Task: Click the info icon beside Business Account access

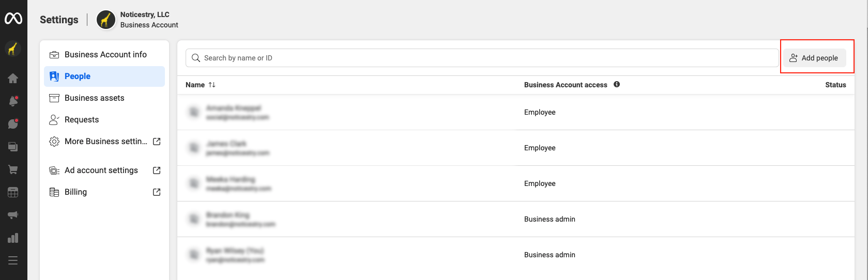Action: (617, 84)
